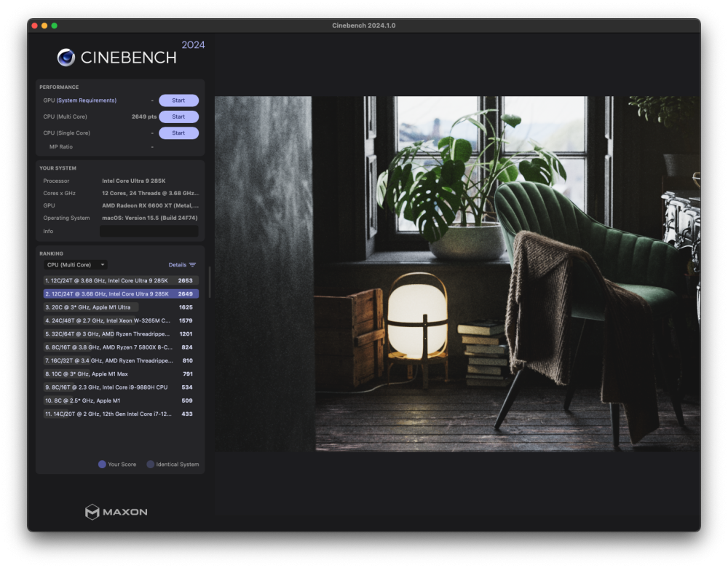Image resolution: width=728 pixels, height=568 pixels.
Task: Select the Intel Core i9-9880H row
Action: pyautogui.click(x=121, y=387)
